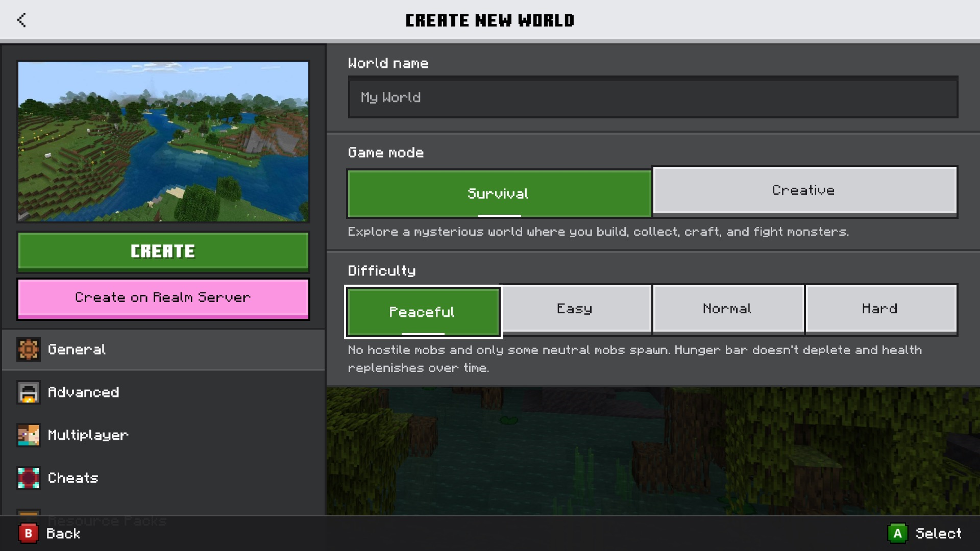This screenshot has height=551, width=980.
Task: Click the Advanced settings icon
Action: (28, 392)
